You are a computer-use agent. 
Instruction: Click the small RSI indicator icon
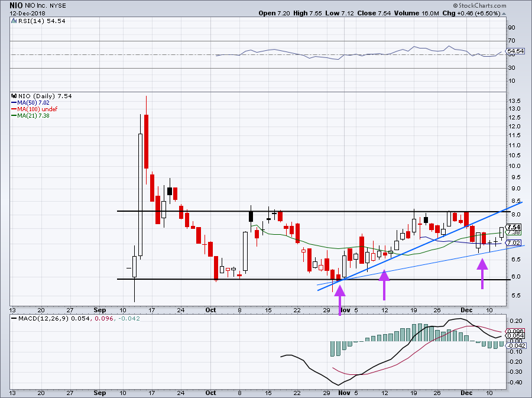tap(14, 21)
